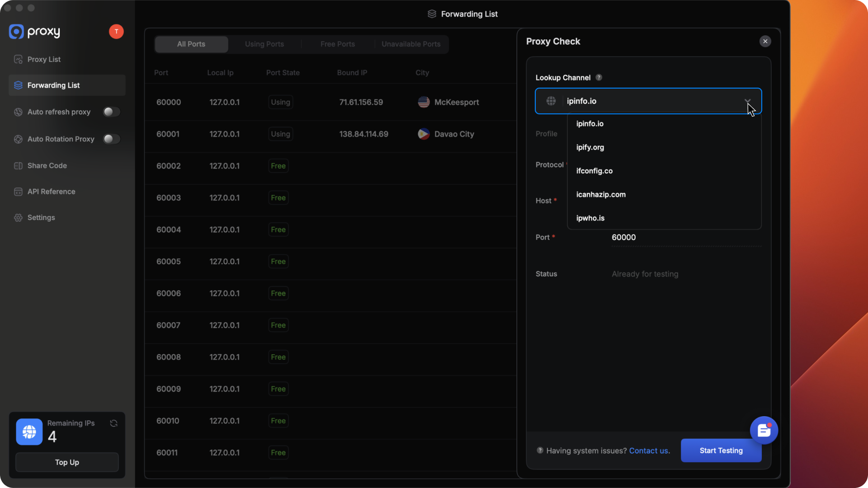Follow the Contact us link
Viewport: 868px width, 488px height.
[x=649, y=451]
